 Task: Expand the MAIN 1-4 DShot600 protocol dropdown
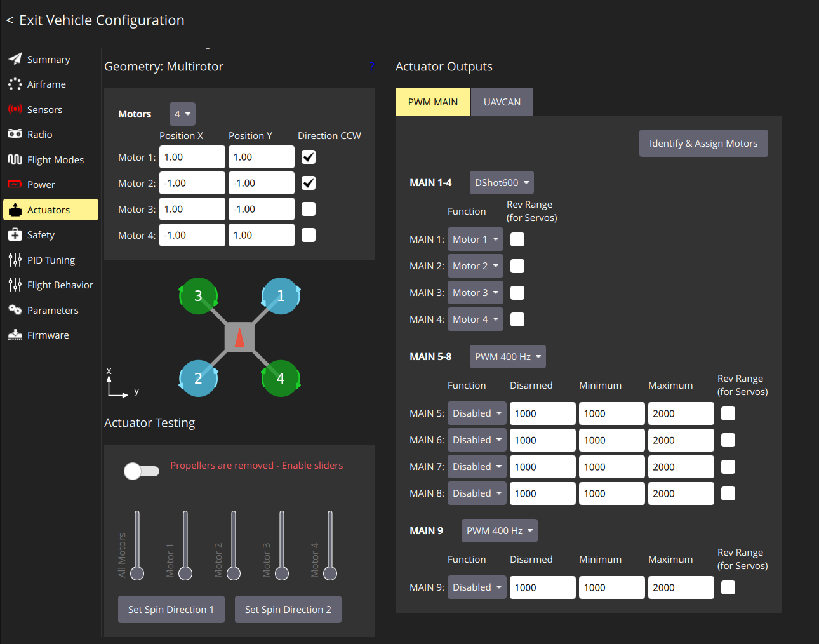(x=502, y=183)
